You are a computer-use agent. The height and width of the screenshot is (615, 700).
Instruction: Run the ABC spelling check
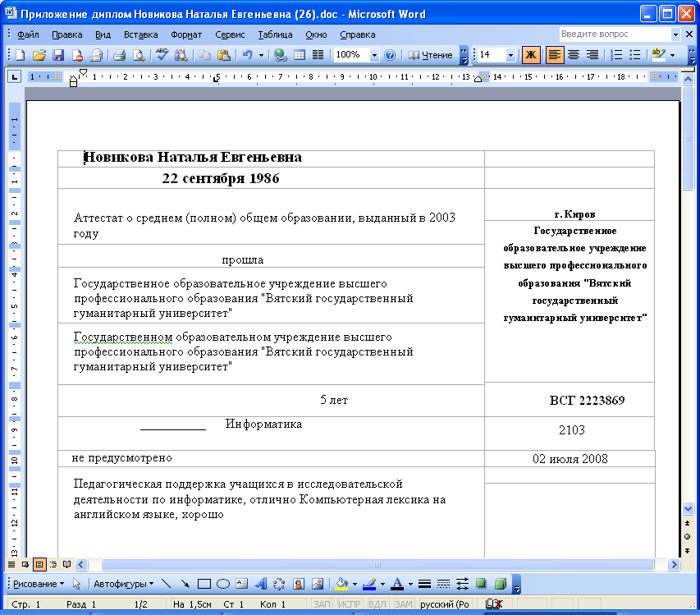(x=162, y=55)
